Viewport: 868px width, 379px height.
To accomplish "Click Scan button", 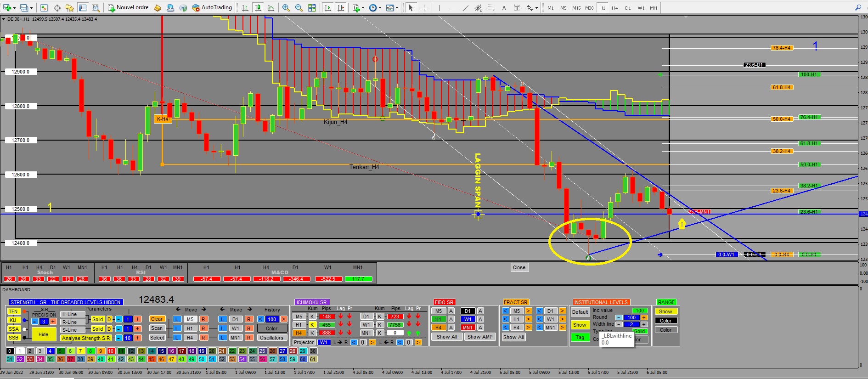I will [157, 328].
